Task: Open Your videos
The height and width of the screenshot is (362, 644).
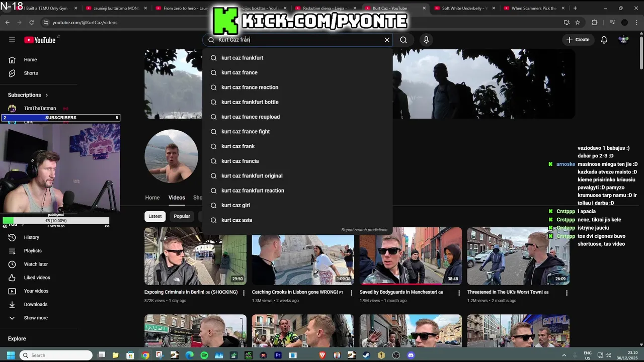Action: click(36, 291)
